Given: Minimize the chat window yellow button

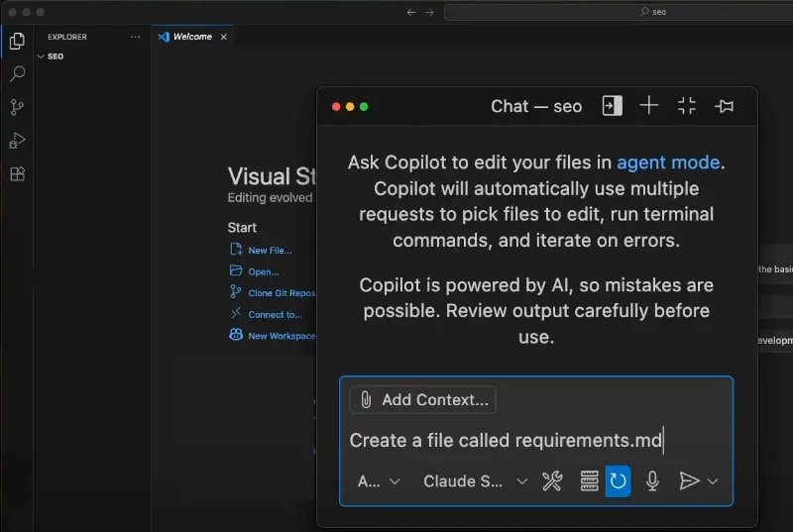Looking at the screenshot, I should pos(350,107).
